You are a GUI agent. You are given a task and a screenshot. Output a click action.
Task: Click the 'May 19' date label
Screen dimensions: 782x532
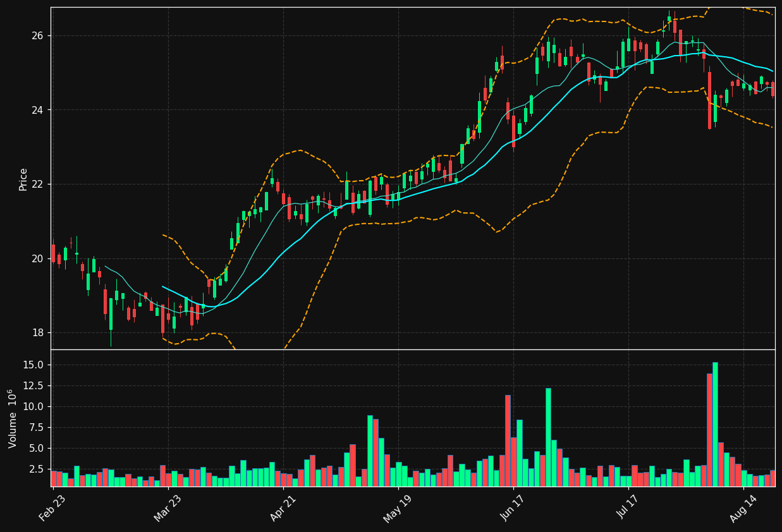click(398, 509)
